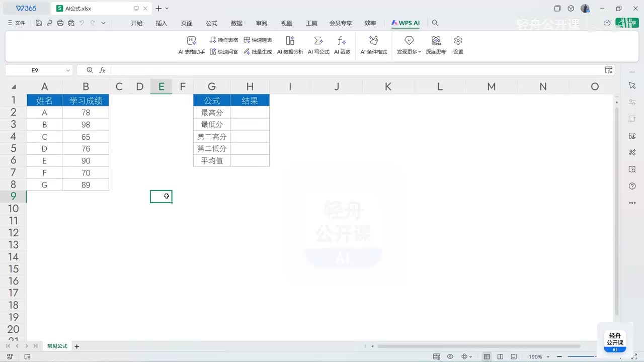The width and height of the screenshot is (644, 362).
Task: Click the 快速问答 button
Action: point(224,52)
